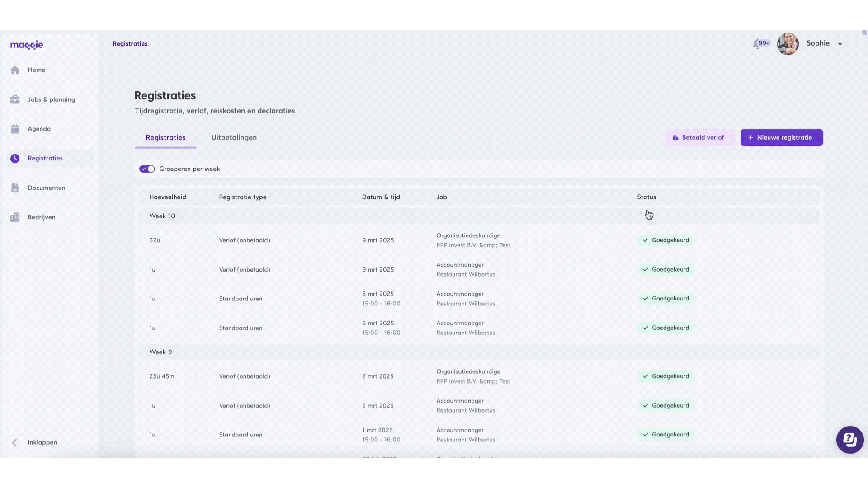
Task: Select the Registraties clock icon
Action: point(15,159)
